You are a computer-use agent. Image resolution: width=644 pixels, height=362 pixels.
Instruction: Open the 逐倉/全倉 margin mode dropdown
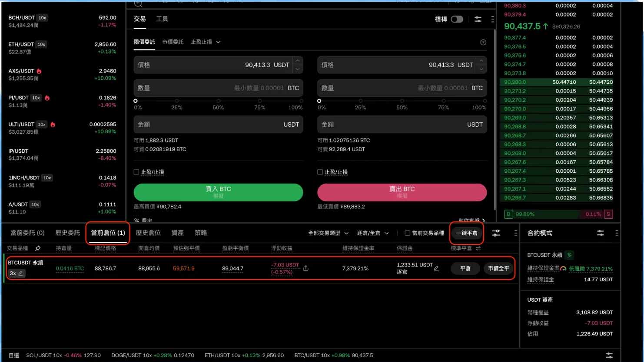click(x=373, y=233)
